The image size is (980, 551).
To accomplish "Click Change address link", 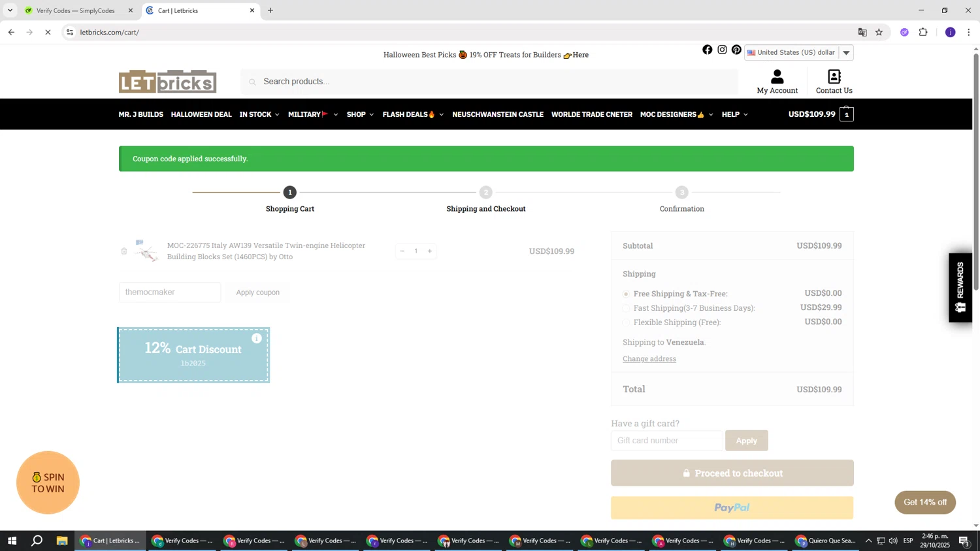I will [649, 359].
